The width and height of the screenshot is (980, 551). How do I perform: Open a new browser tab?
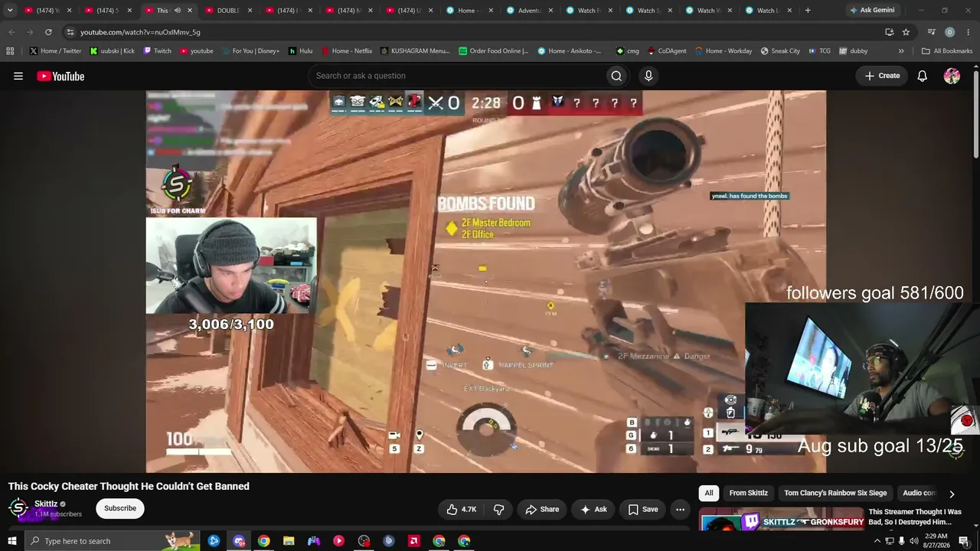pyautogui.click(x=808, y=11)
